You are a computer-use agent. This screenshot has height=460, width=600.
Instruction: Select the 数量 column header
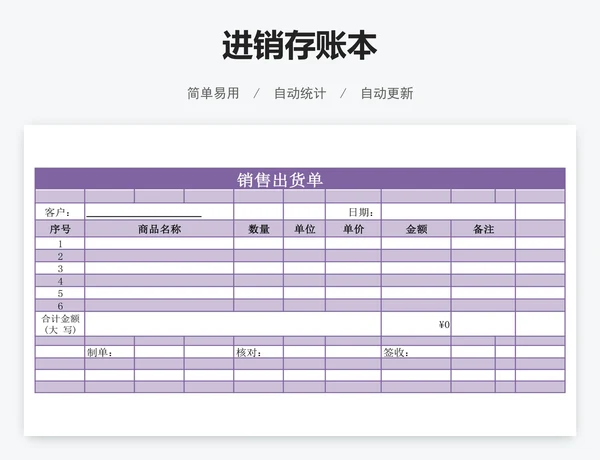point(259,229)
